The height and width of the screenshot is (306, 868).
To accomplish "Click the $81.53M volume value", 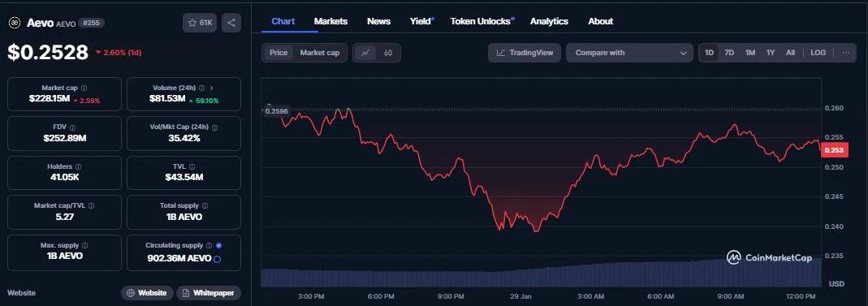I will pos(167,99).
